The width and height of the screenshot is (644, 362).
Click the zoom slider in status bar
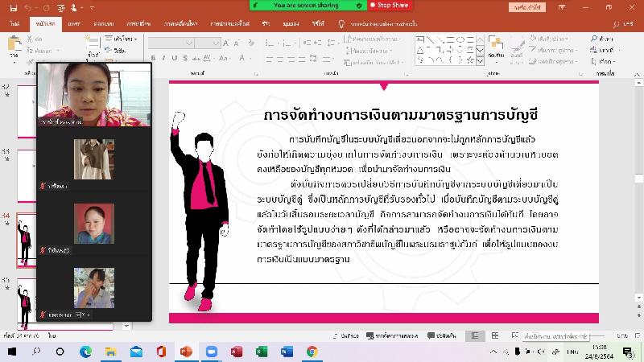pos(563,335)
